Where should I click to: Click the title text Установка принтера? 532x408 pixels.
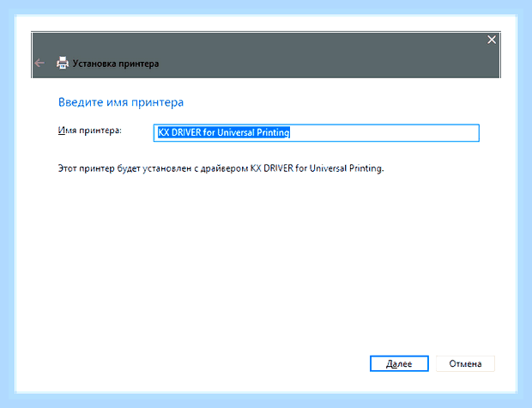116,64
